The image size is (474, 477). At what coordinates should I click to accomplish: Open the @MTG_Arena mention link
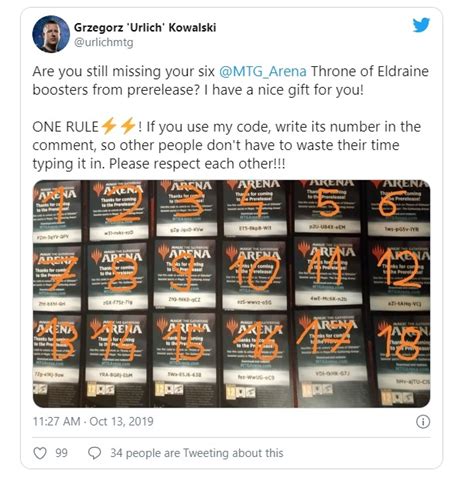pos(263,71)
